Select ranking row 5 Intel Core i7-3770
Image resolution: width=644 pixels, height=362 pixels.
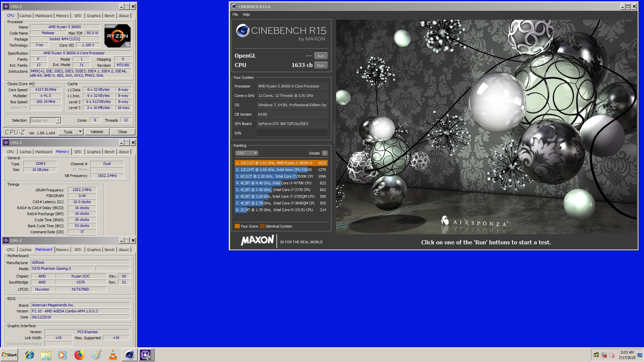(281, 190)
